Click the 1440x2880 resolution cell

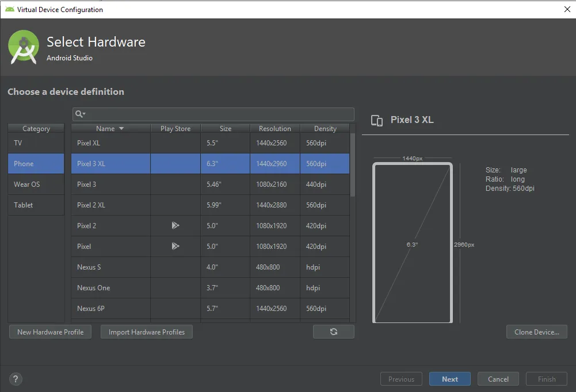click(275, 205)
